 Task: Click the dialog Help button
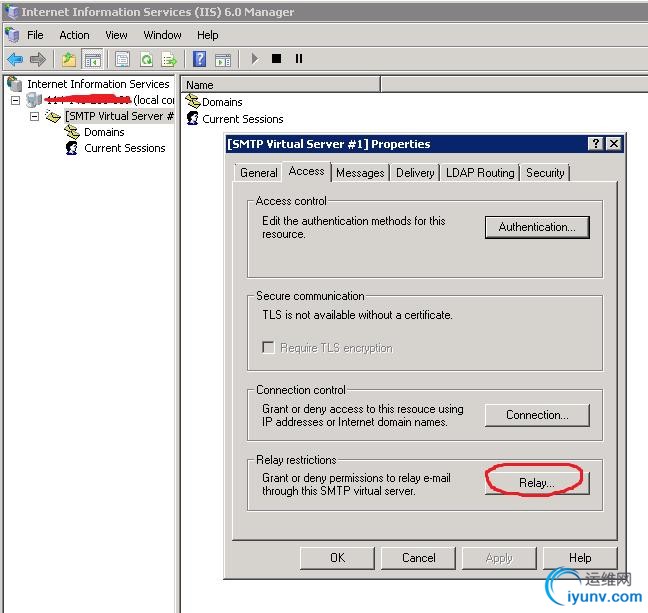pyautogui.click(x=580, y=558)
